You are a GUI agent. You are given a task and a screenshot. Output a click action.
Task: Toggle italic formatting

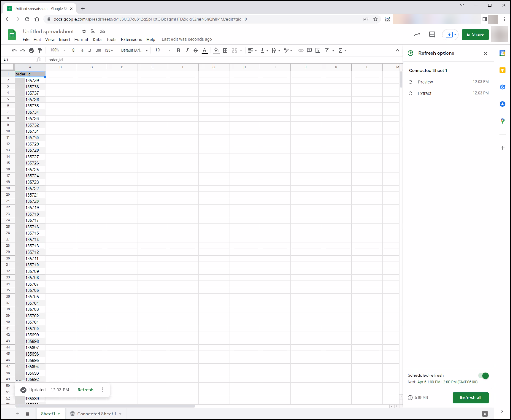[187, 50]
